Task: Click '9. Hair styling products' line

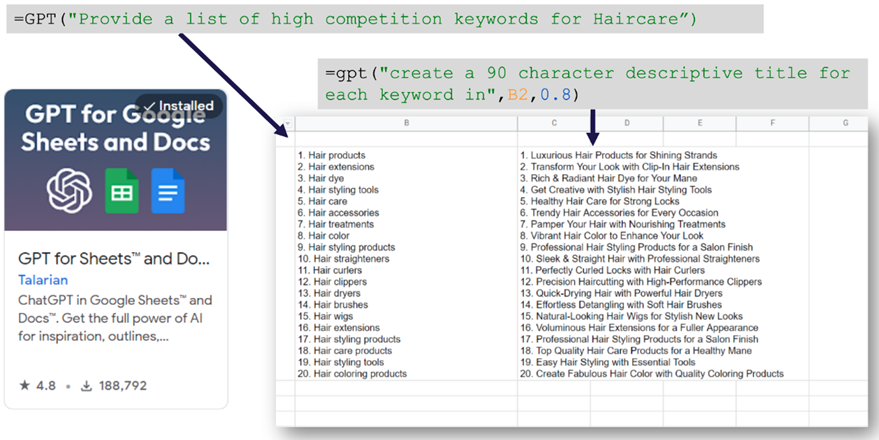Action: pyautogui.click(x=346, y=247)
